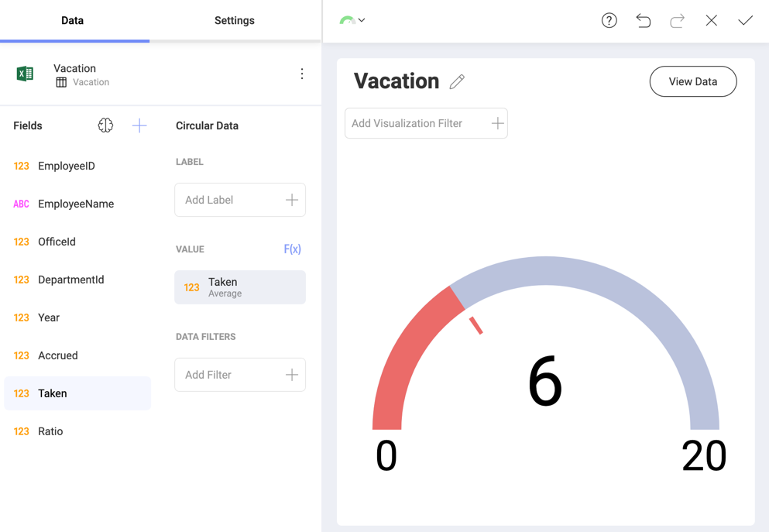Click the plus in Add Visualization Filter
The image size is (769, 532).
click(x=497, y=123)
